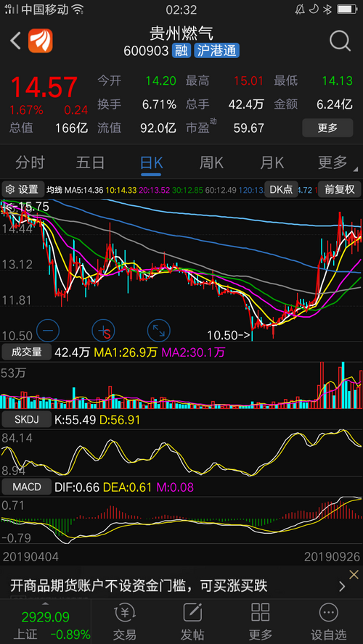Tap the 今开 price 14.20
This screenshot has height=644, width=363.
[x=160, y=80]
